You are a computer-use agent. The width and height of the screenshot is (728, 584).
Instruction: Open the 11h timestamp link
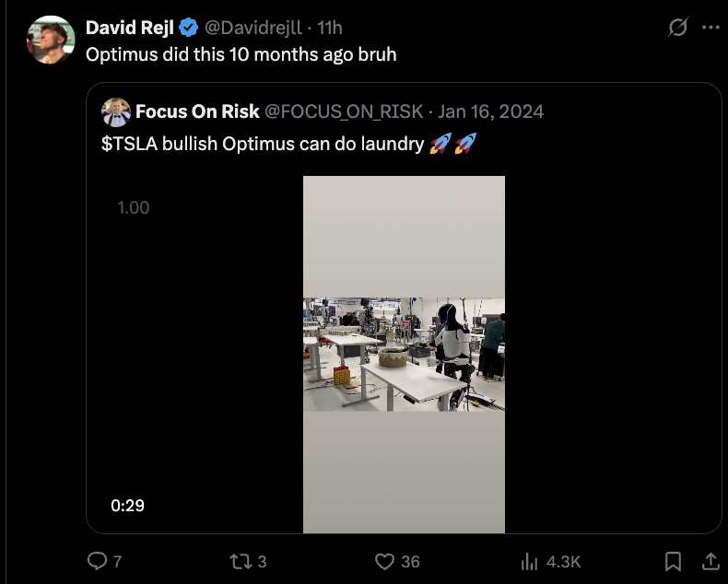[x=330, y=29]
